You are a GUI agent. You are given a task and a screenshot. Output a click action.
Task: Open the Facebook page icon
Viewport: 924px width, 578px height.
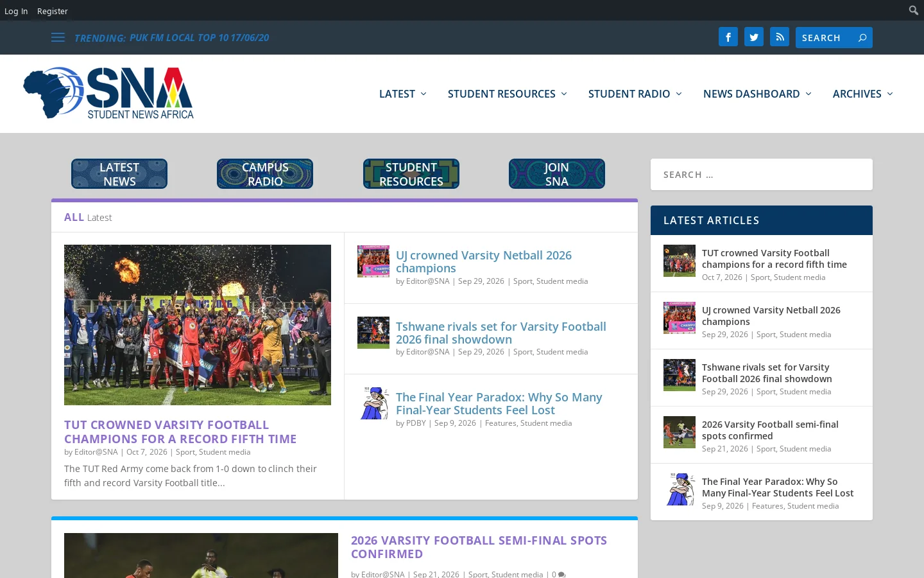point(728,37)
